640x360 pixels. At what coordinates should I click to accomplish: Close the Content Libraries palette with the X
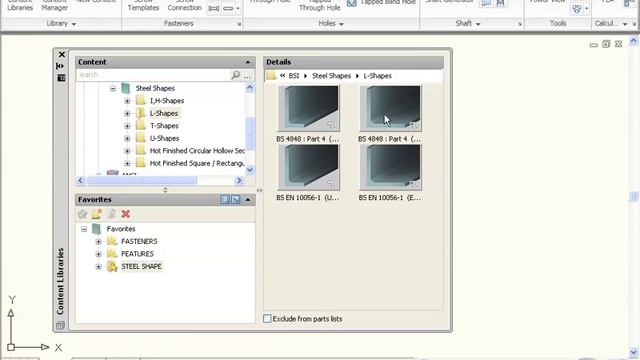coord(62,54)
